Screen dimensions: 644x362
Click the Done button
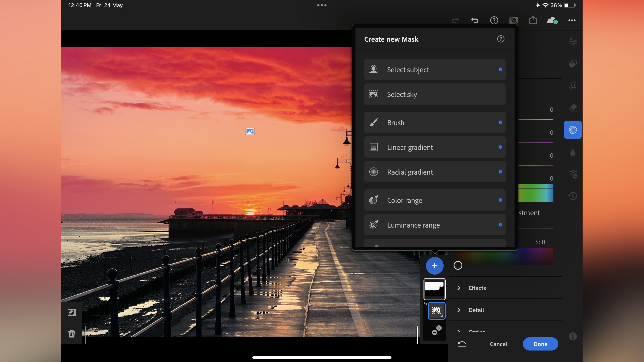point(541,344)
